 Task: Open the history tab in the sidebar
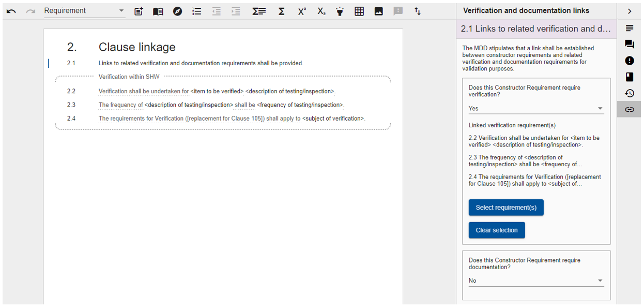(x=629, y=93)
